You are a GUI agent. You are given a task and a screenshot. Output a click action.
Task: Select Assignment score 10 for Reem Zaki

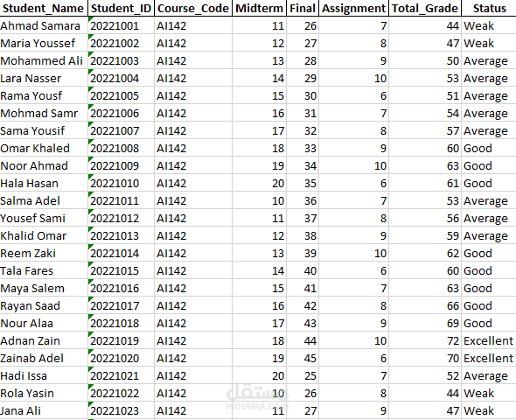coord(353,253)
